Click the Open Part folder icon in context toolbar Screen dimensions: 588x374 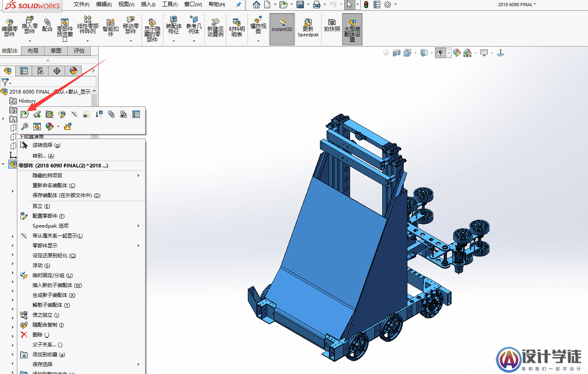coord(25,114)
